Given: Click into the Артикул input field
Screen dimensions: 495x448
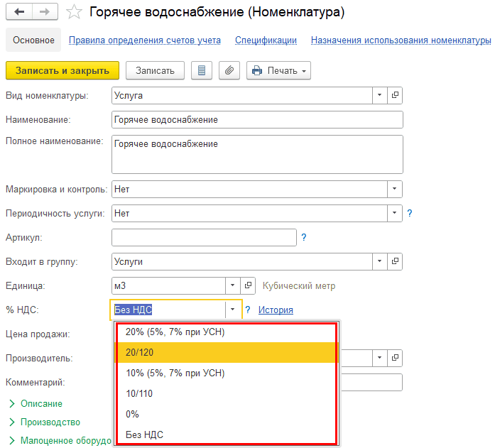Looking at the screenshot, I should pyautogui.click(x=204, y=237).
